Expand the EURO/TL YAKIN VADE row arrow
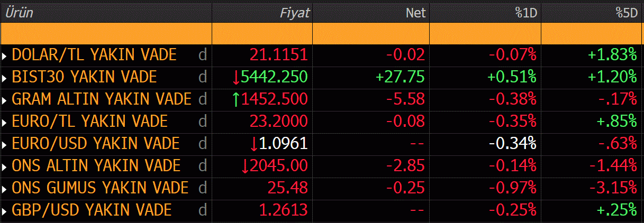644x223 pixels. tap(5, 122)
